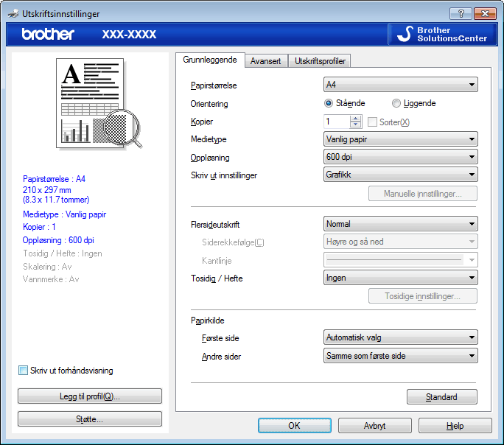Switch to the Avansert tab
The image size is (504, 445).
pos(265,61)
